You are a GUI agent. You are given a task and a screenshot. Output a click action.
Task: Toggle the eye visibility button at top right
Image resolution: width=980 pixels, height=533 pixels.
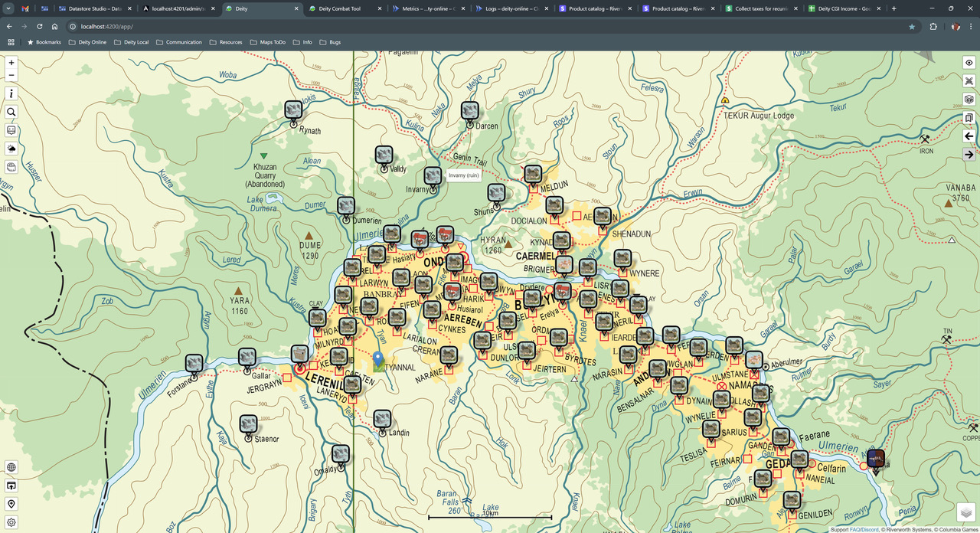(x=969, y=63)
